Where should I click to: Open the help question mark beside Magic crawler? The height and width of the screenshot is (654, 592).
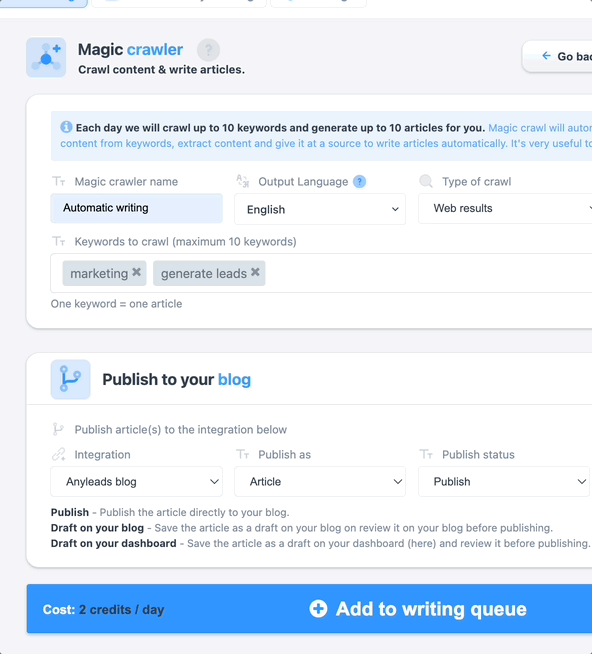click(208, 50)
